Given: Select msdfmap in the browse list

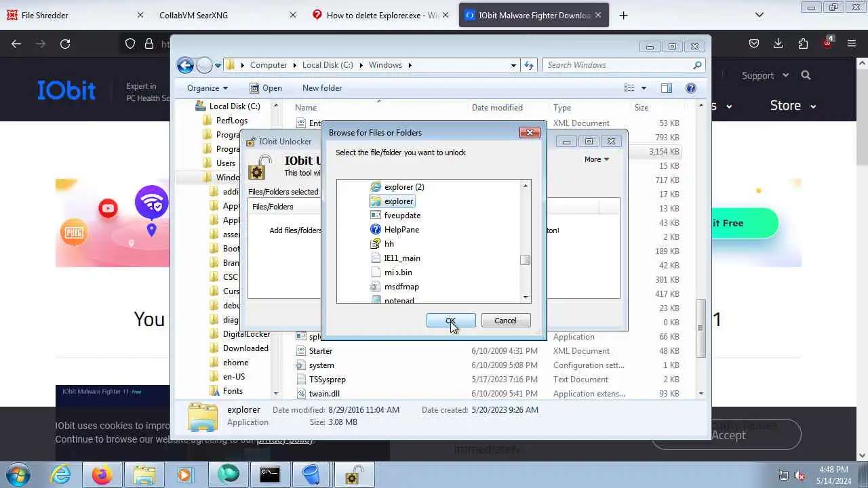Looking at the screenshot, I should (401, 287).
